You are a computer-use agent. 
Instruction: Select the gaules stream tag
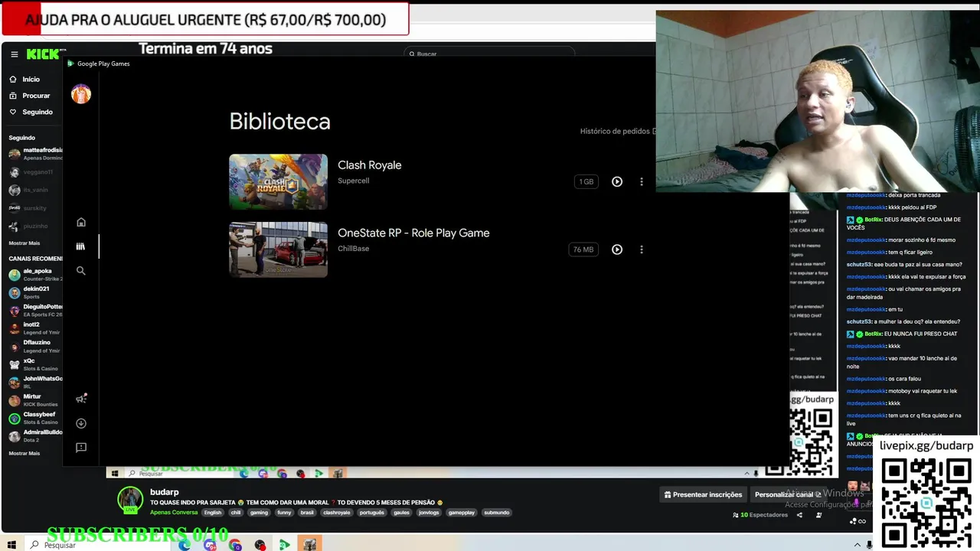click(x=401, y=513)
